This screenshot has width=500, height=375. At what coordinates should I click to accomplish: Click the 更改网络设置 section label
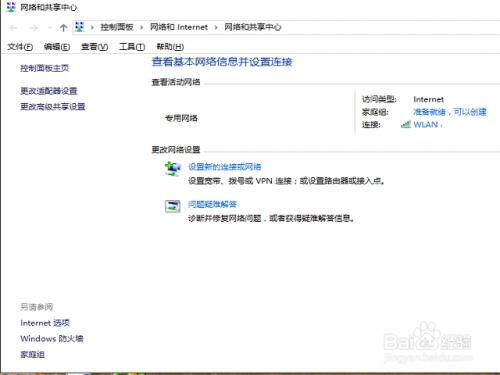pos(176,150)
